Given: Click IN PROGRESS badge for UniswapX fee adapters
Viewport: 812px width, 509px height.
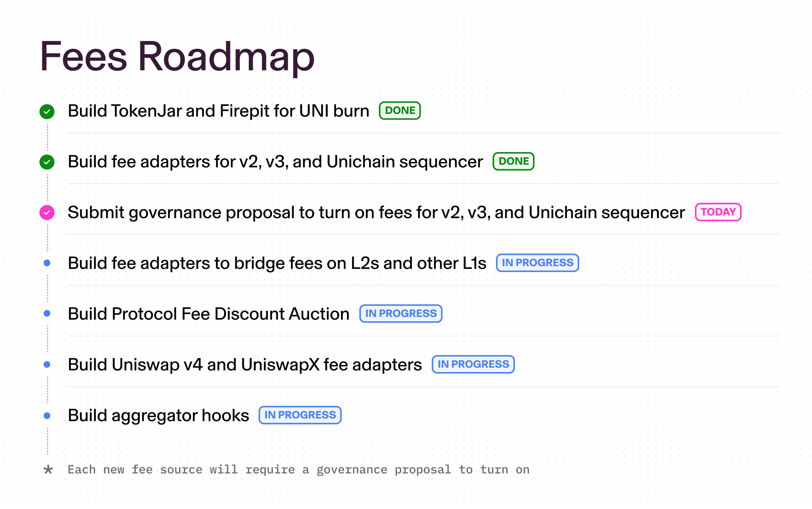Looking at the screenshot, I should [x=473, y=365].
